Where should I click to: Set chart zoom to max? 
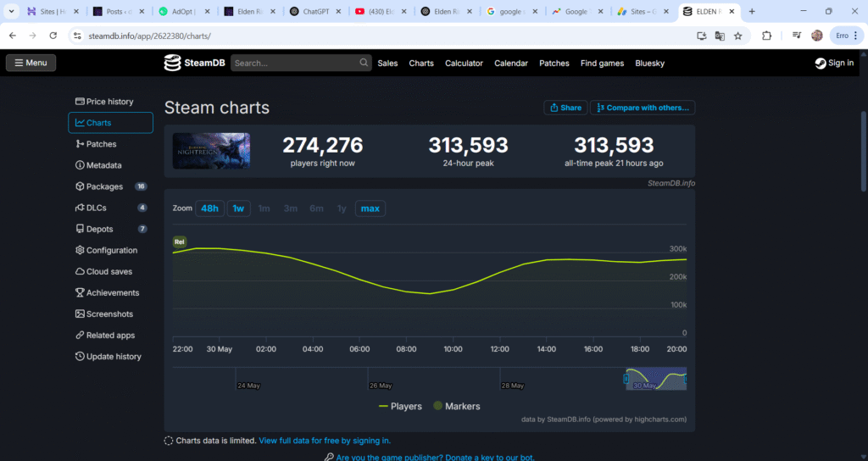pos(370,208)
